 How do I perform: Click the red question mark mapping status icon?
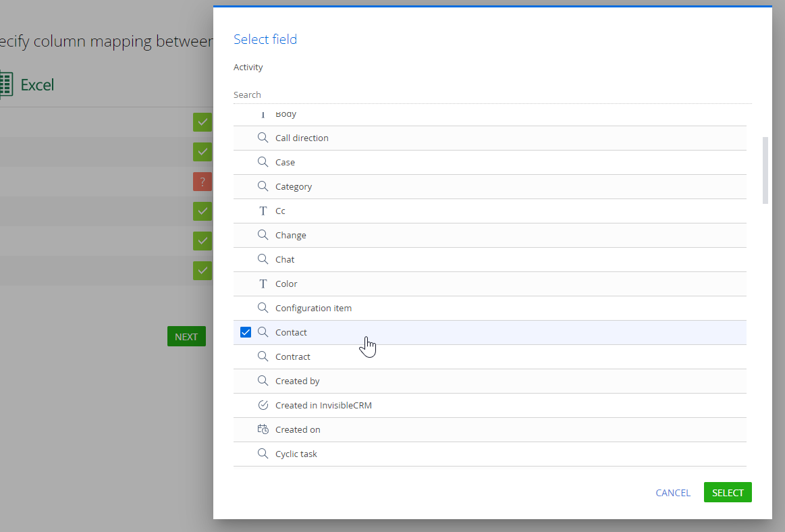click(x=202, y=182)
